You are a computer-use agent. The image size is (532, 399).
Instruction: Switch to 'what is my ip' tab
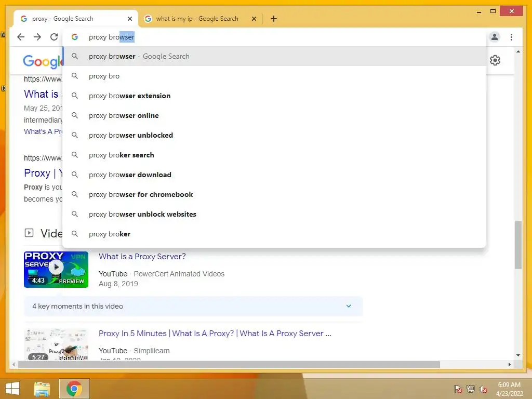click(200, 19)
